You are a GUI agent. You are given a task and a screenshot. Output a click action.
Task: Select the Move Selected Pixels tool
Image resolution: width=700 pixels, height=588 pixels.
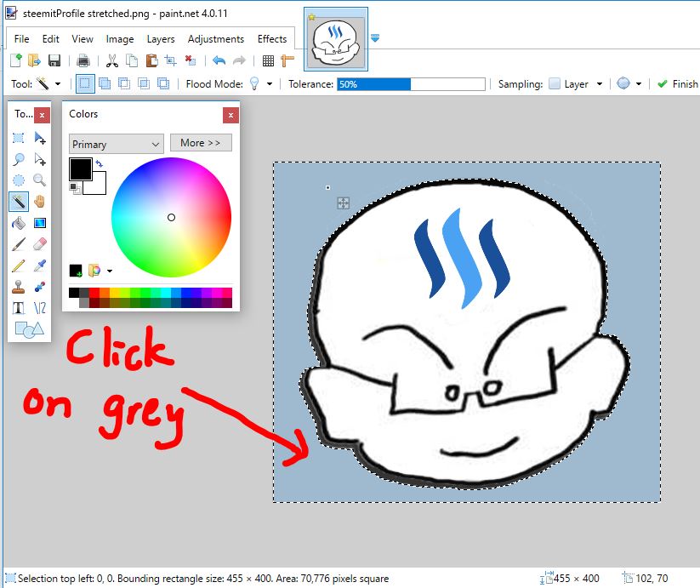coord(40,138)
